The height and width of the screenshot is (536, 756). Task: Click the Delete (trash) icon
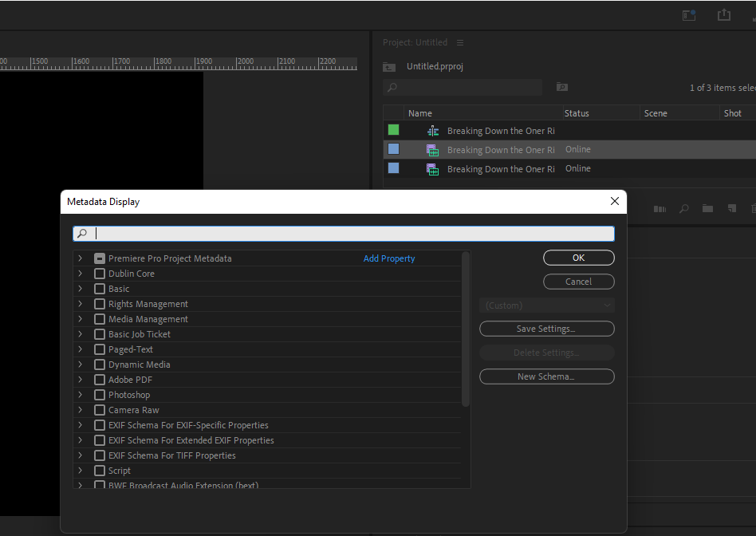(x=754, y=208)
